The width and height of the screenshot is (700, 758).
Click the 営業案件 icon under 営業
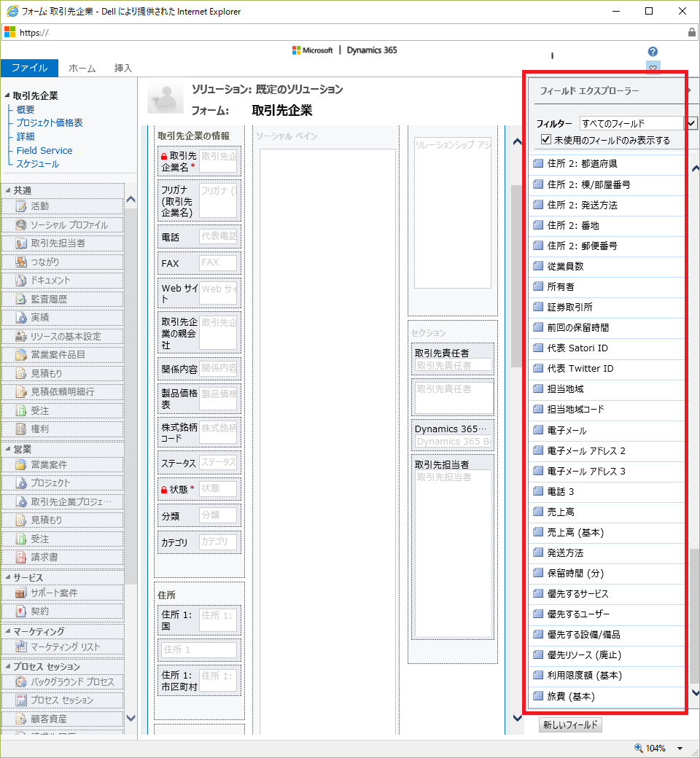pos(21,464)
